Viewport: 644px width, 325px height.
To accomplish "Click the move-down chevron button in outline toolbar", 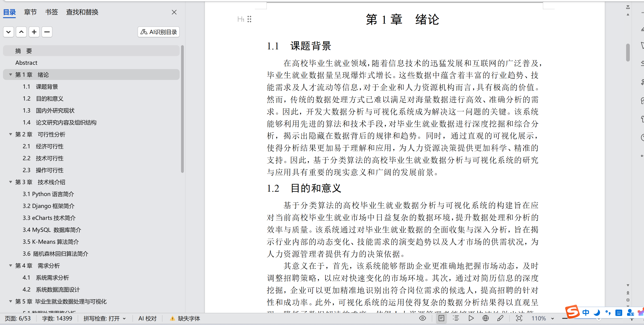I will click(x=8, y=32).
